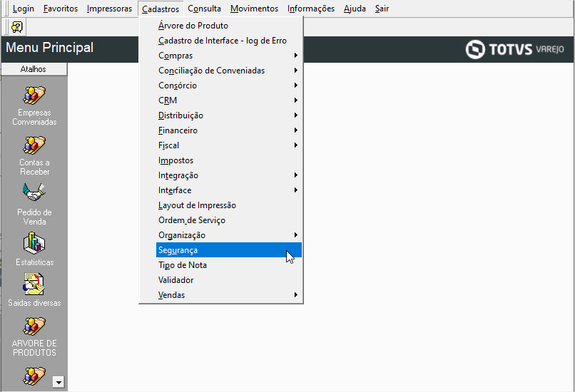Open the Impressoras menu
Image resolution: width=575 pixels, height=392 pixels.
[x=109, y=9]
